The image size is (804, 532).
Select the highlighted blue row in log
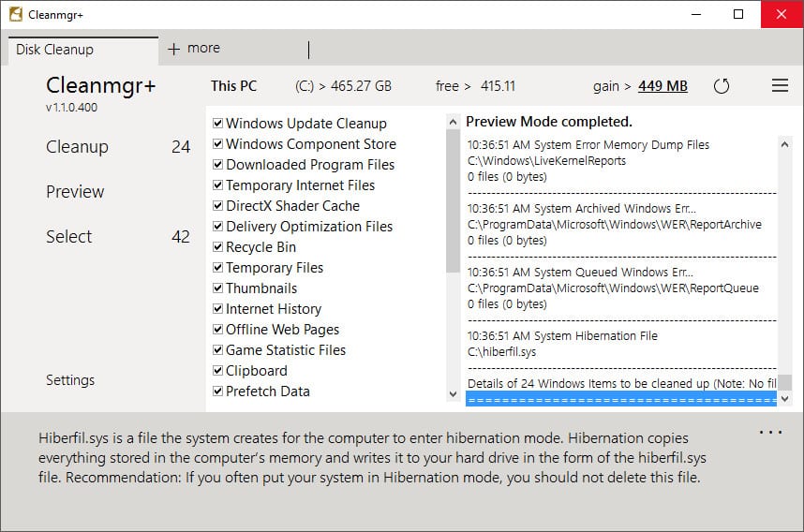(620, 399)
